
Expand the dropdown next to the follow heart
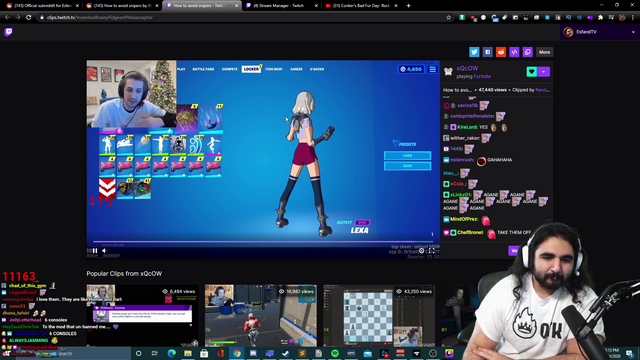544,72
